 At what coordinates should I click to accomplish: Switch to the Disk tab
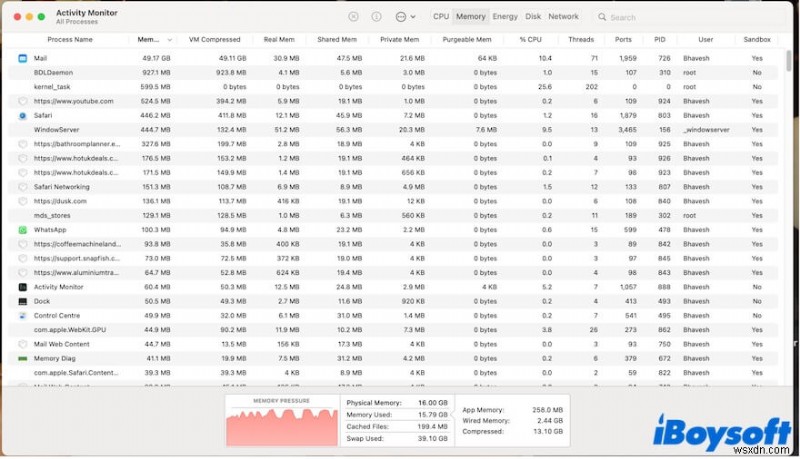(533, 16)
